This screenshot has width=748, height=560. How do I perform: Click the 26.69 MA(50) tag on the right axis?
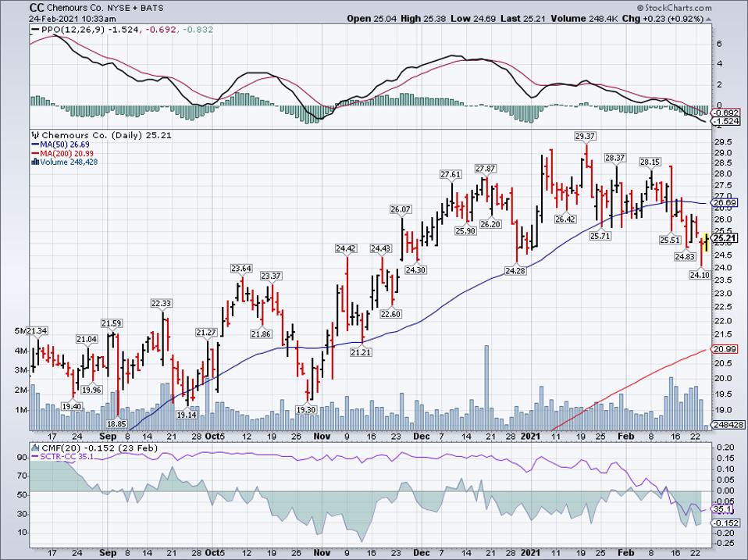[x=725, y=203]
